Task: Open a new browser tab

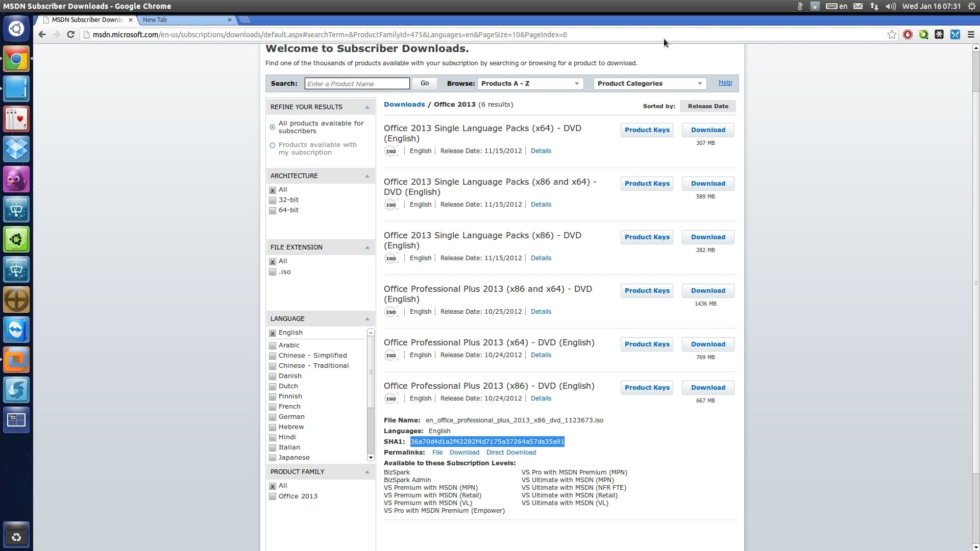Action: (x=245, y=20)
